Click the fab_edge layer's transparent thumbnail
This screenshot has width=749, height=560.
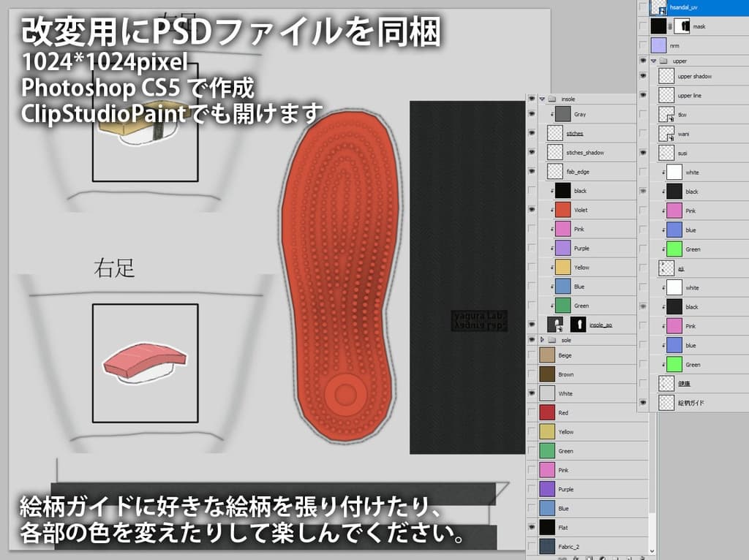pyautogui.click(x=554, y=171)
